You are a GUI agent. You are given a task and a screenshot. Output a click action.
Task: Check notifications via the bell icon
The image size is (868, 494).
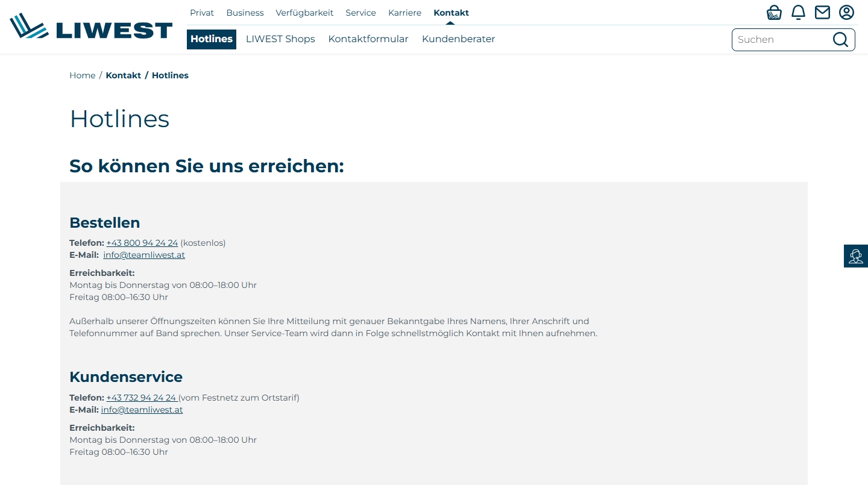pyautogui.click(x=798, y=12)
